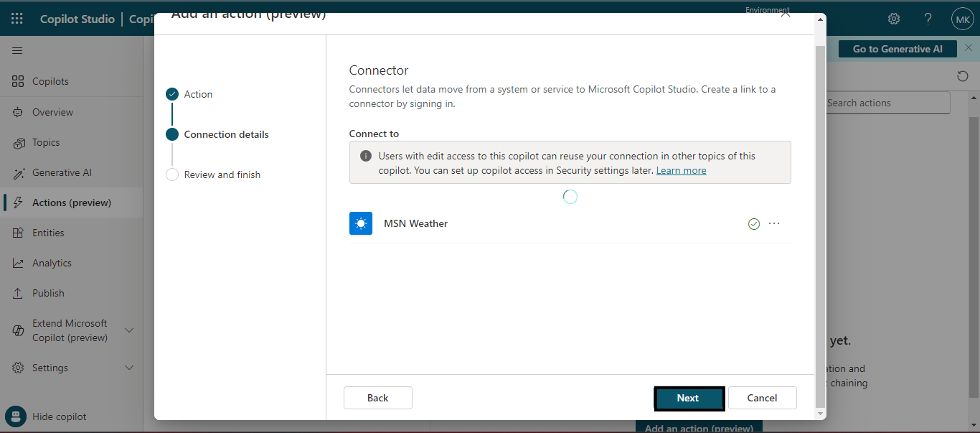980x433 pixels.
Task: Click the hamburger menu to collapse sidebar
Action: 17,51
